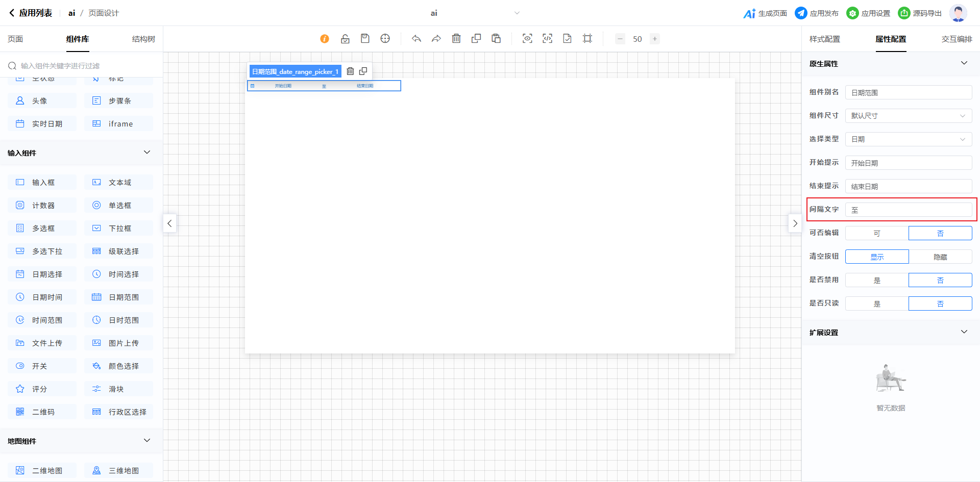The width and height of the screenshot is (980, 482).
Task: Click the orange info icon in toolbar
Action: pyautogui.click(x=325, y=39)
